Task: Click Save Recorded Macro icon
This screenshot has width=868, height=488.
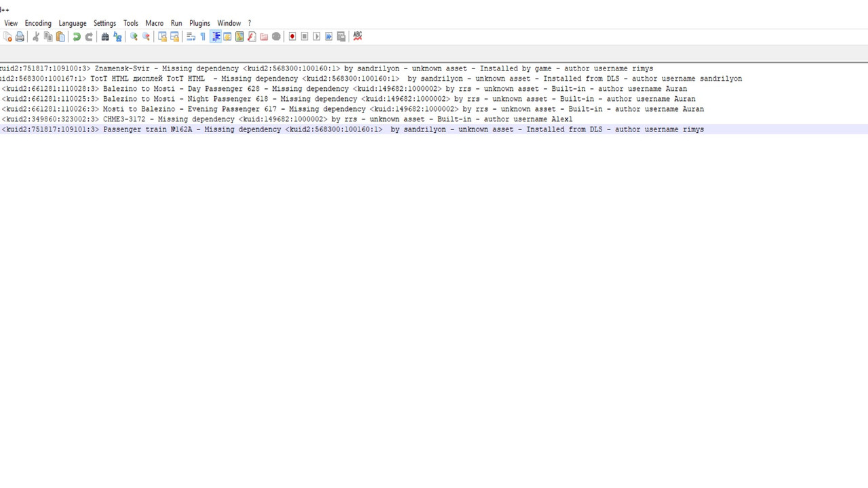Action: coord(341,37)
